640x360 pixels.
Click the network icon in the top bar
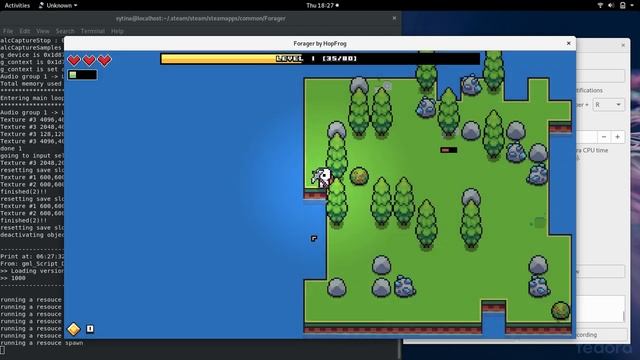[600, 5]
